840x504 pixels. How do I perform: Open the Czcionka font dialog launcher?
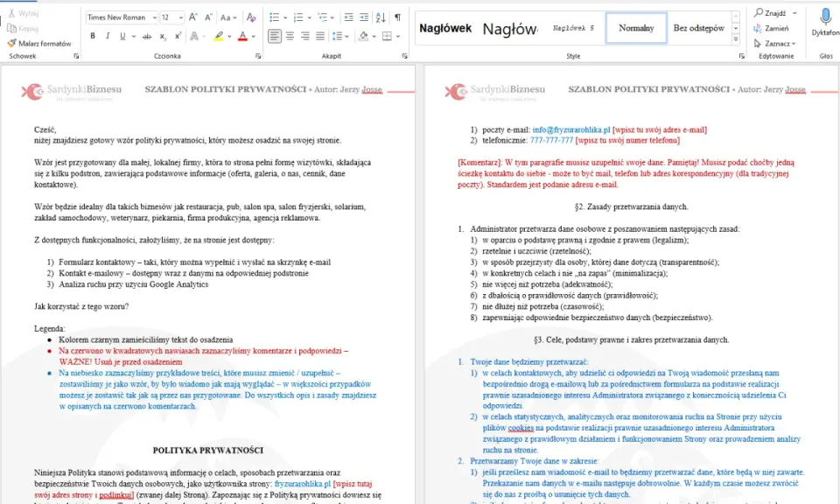coord(258,56)
